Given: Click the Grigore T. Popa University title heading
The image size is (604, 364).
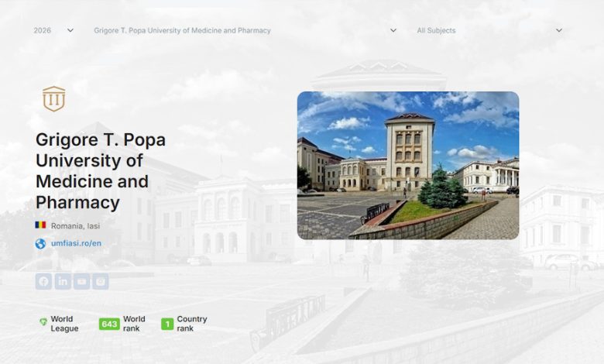Looking at the screenshot, I should point(101,171).
